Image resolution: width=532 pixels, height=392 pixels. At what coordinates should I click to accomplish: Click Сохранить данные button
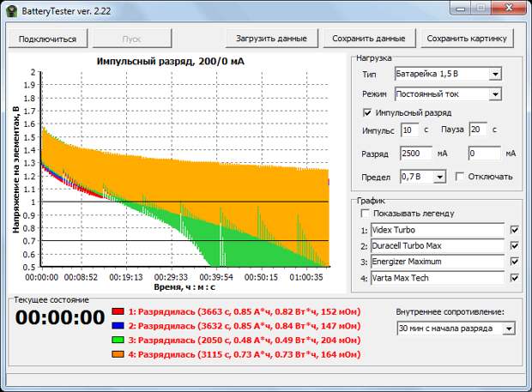(369, 39)
